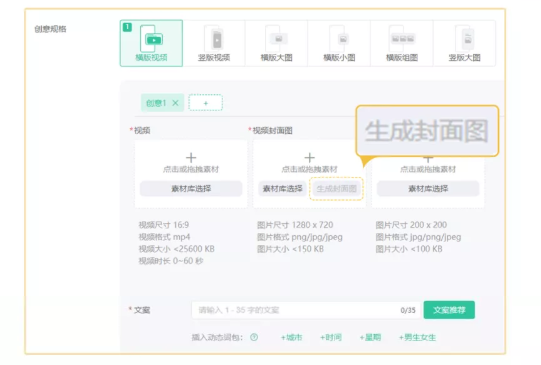Open 素材库选择 for the video cover image
Viewport: 541px width, 365px height.
(x=283, y=188)
